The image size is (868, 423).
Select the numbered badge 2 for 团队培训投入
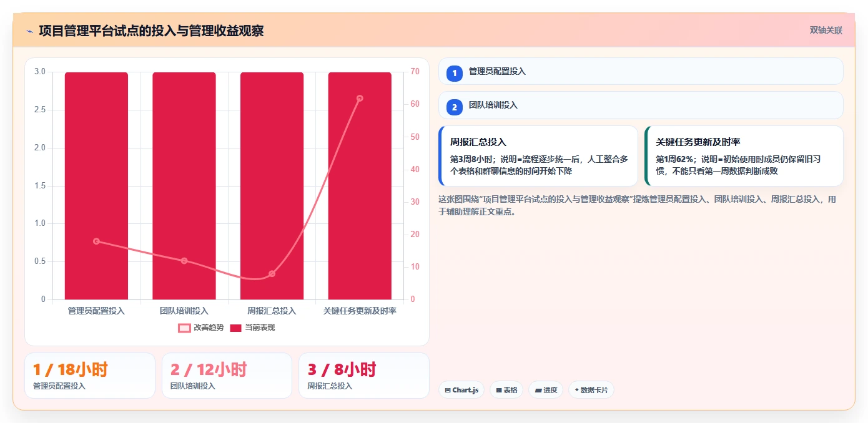pyautogui.click(x=455, y=107)
